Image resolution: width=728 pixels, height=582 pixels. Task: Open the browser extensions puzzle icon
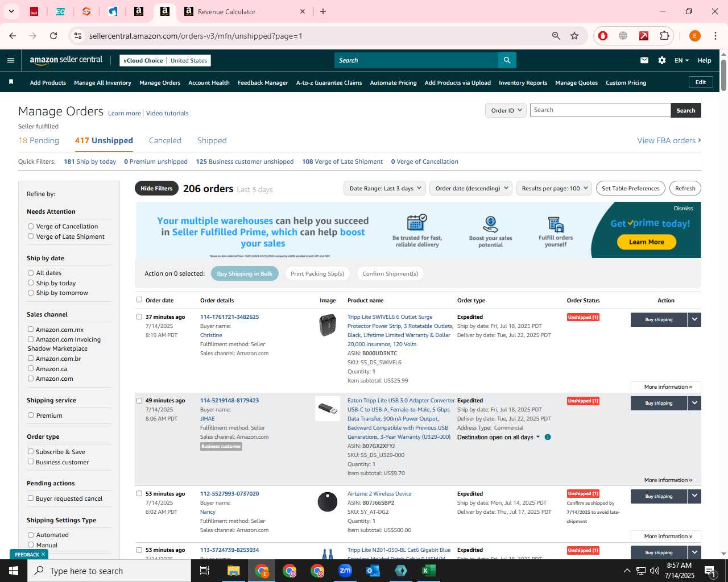(664, 36)
